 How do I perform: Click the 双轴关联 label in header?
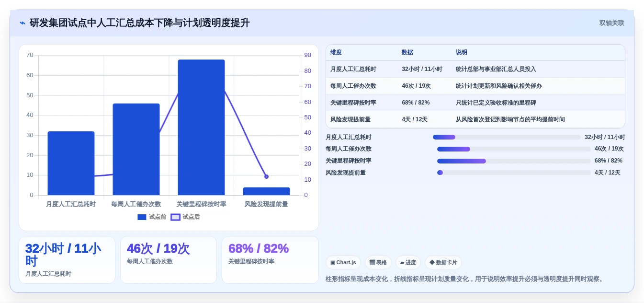(612, 23)
